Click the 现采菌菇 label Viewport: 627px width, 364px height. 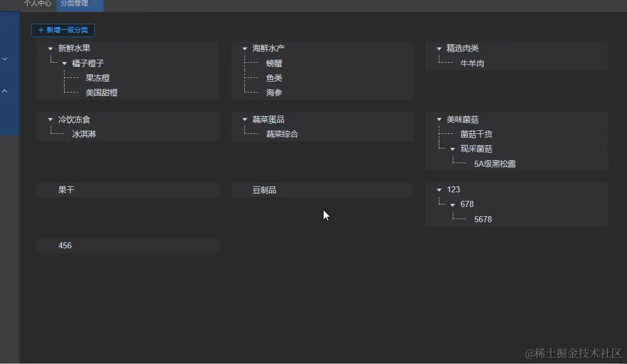point(476,149)
